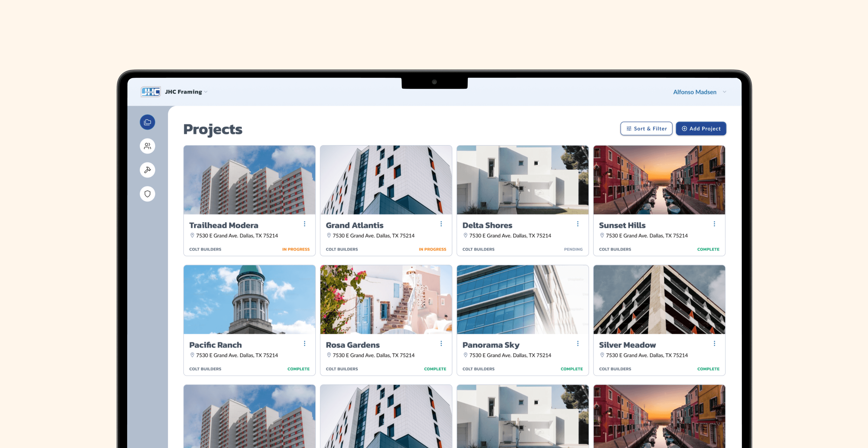Click address text on Panorama Sky card
Viewport: 868px width, 448px height.
510,355
